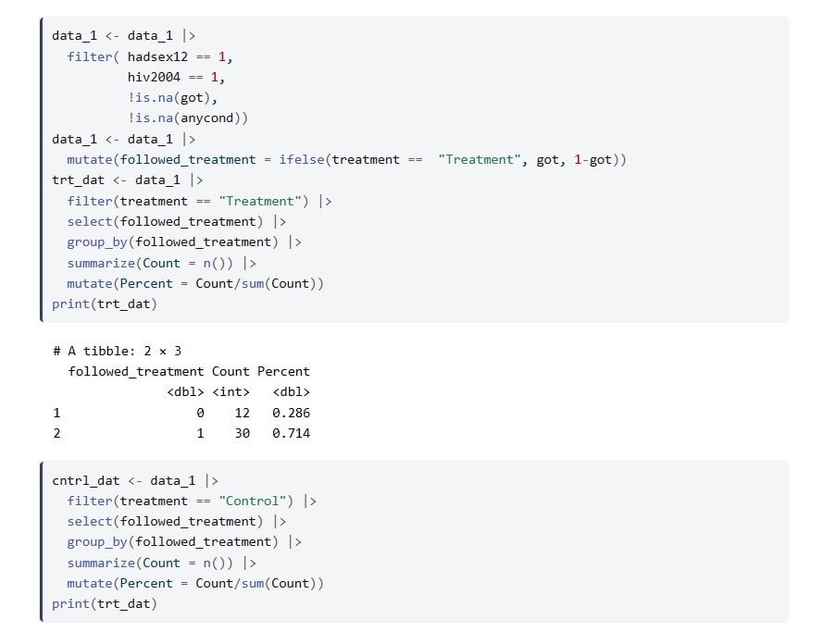Click the trt_dat assignment variable name
This screenshot has height=644, width=823.
(x=78, y=180)
